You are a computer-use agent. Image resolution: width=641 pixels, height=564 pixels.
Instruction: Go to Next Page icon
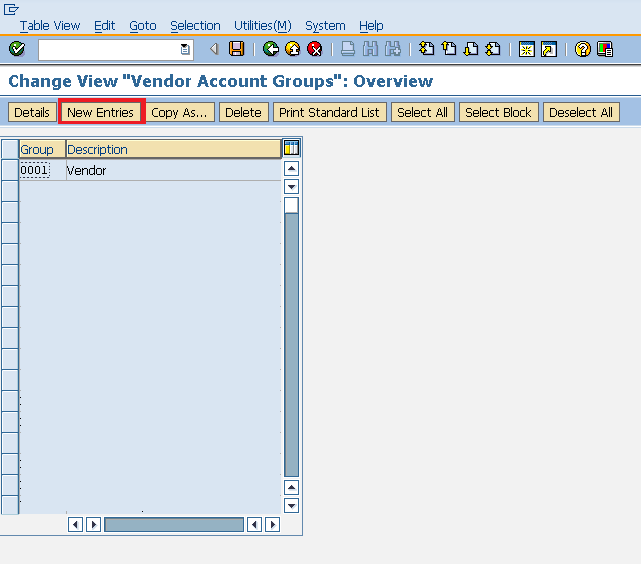tap(471, 49)
